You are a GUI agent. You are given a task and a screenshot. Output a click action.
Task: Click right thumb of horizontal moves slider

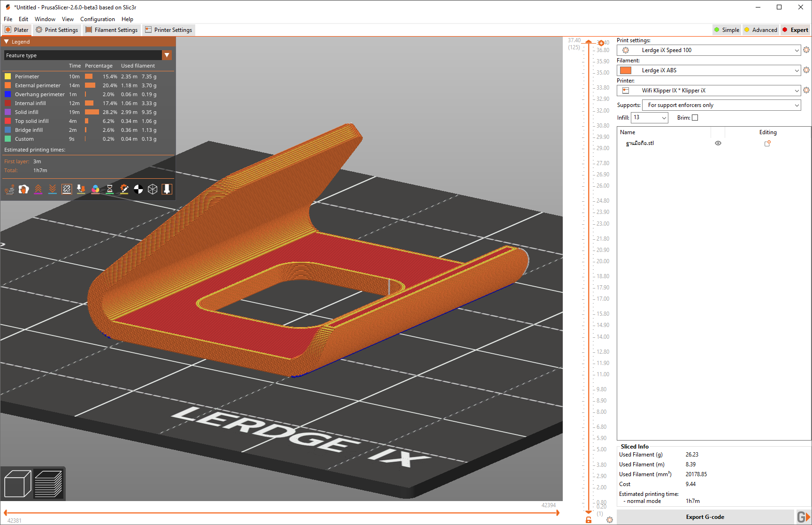click(558, 513)
